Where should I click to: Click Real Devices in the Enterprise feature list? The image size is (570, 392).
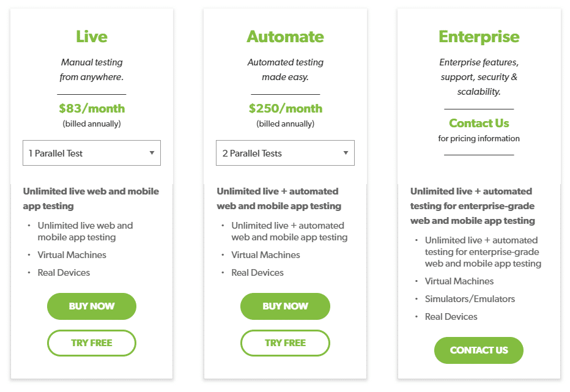tap(451, 316)
